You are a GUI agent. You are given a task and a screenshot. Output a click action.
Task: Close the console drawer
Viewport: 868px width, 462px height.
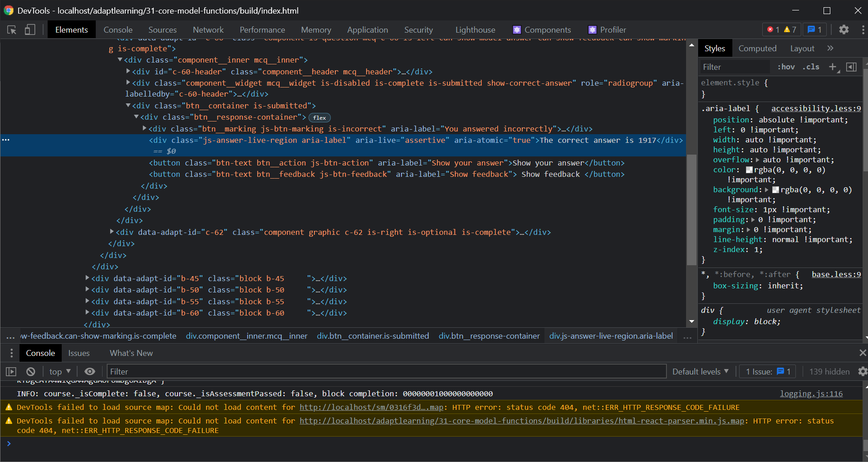coord(862,353)
